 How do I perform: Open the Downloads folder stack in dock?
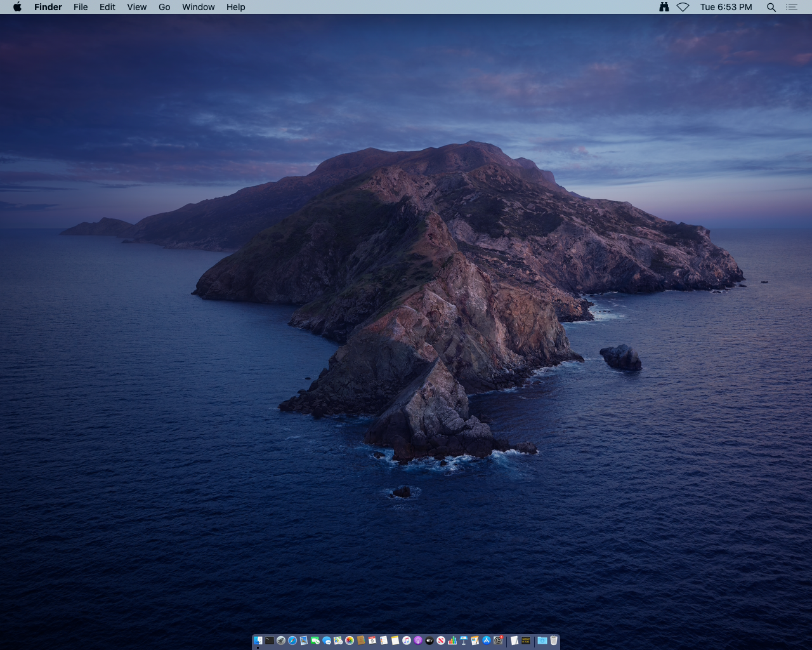point(542,640)
